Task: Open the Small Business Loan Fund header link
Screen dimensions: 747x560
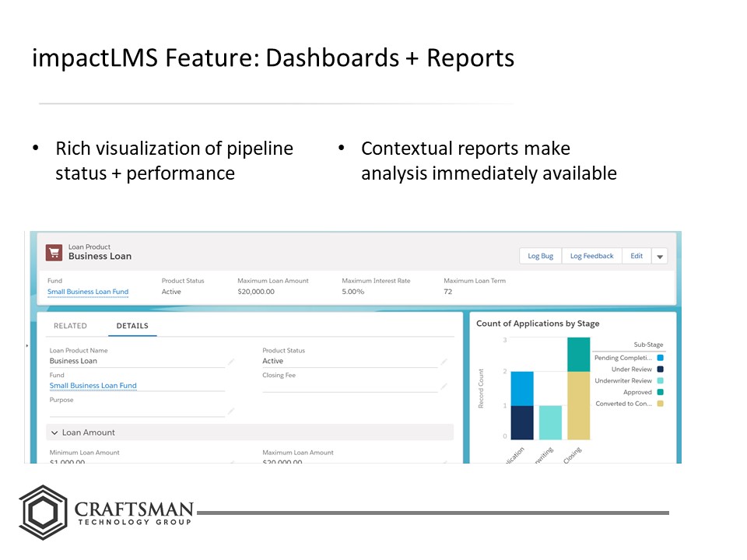Action: pos(88,292)
